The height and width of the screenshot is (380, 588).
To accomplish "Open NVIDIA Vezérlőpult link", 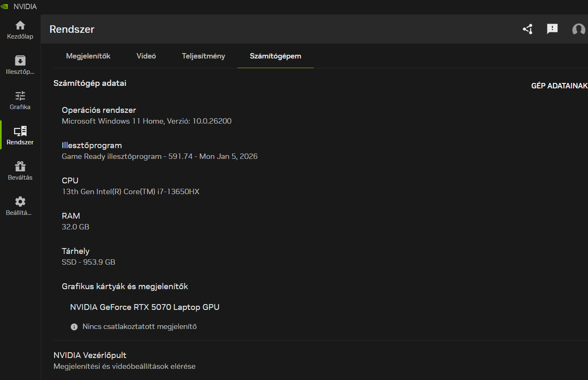I will 90,355.
